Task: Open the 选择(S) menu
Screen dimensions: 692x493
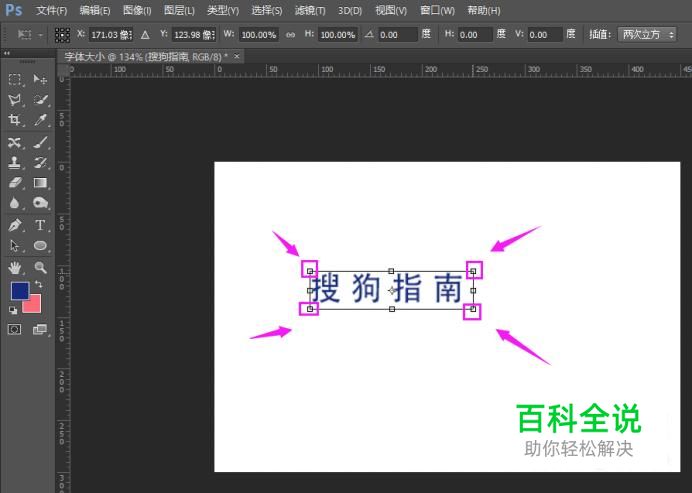Action: click(267, 10)
